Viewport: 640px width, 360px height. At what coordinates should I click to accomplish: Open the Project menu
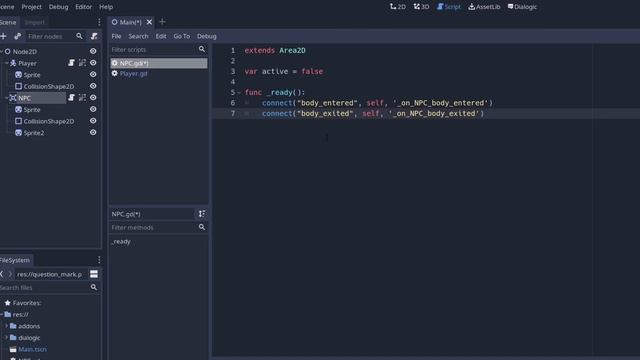(31, 7)
